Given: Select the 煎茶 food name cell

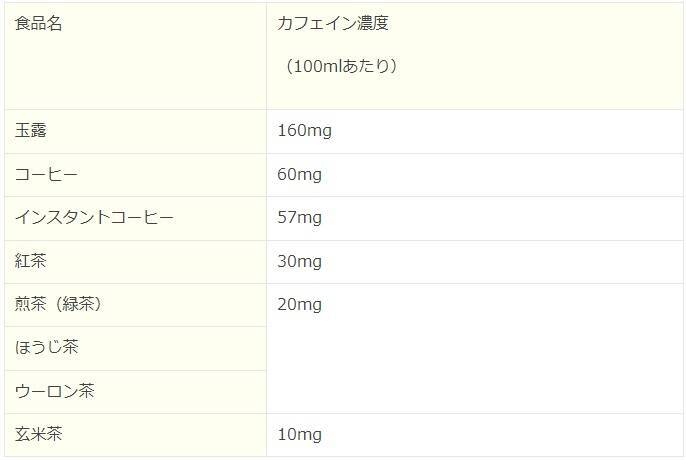Looking at the screenshot, I should click(x=31, y=305).
